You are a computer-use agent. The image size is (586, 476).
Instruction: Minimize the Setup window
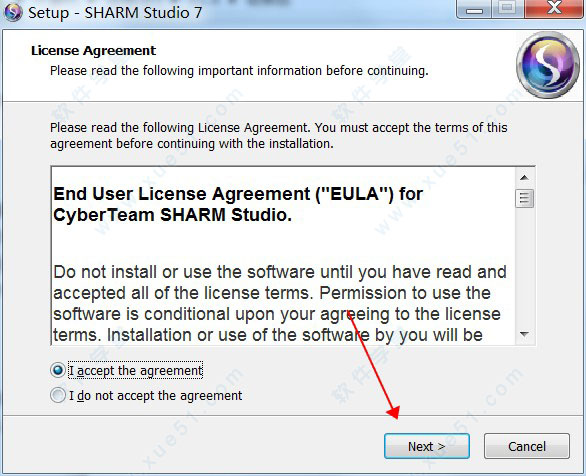tap(474, 9)
